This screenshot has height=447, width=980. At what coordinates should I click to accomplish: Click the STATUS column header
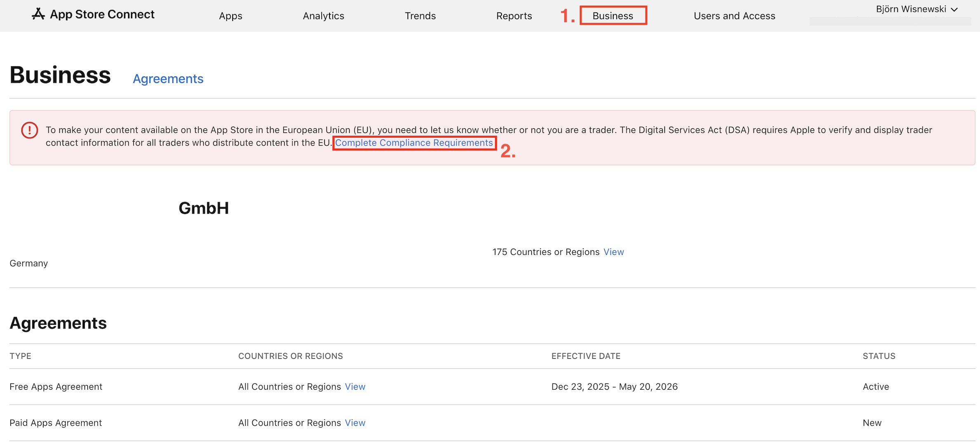(879, 356)
